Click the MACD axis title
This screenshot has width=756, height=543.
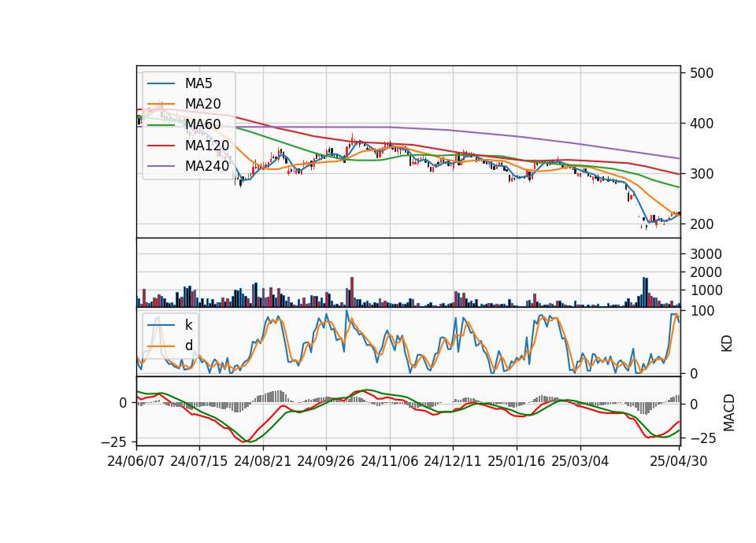pyautogui.click(x=729, y=412)
